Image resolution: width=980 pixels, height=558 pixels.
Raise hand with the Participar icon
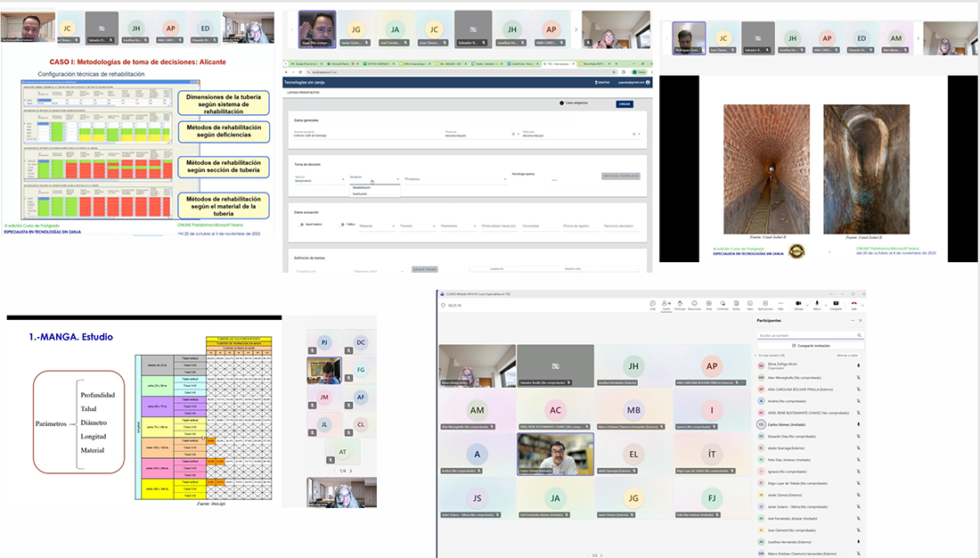point(680,303)
